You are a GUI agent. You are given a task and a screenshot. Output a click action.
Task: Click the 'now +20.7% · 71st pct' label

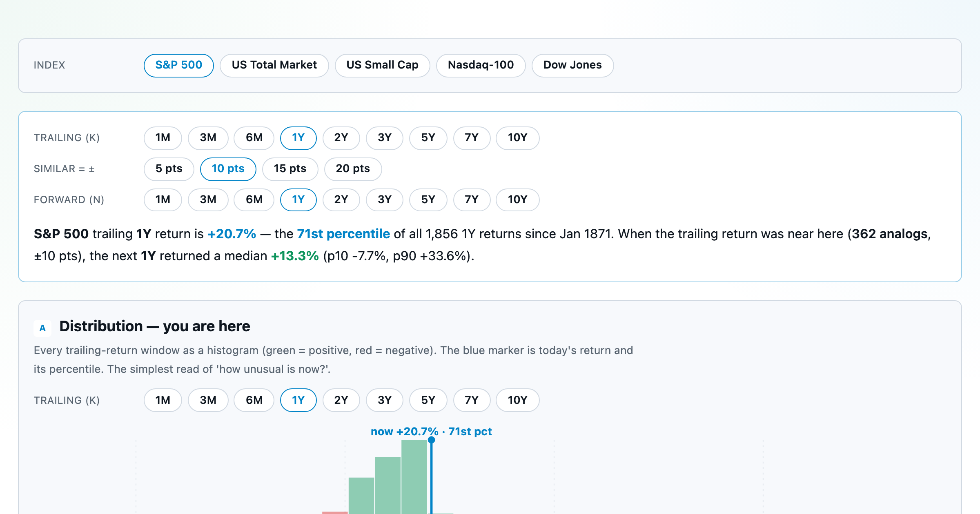point(431,432)
